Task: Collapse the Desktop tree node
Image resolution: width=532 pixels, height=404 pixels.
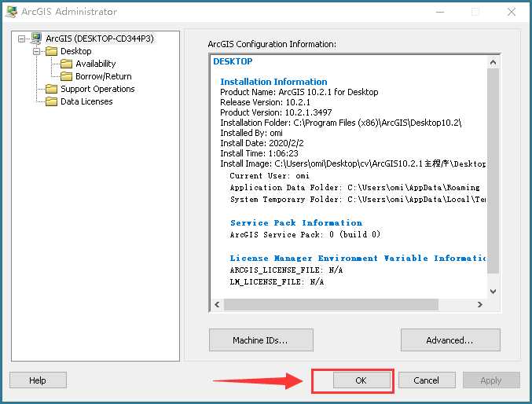Action: pos(37,51)
